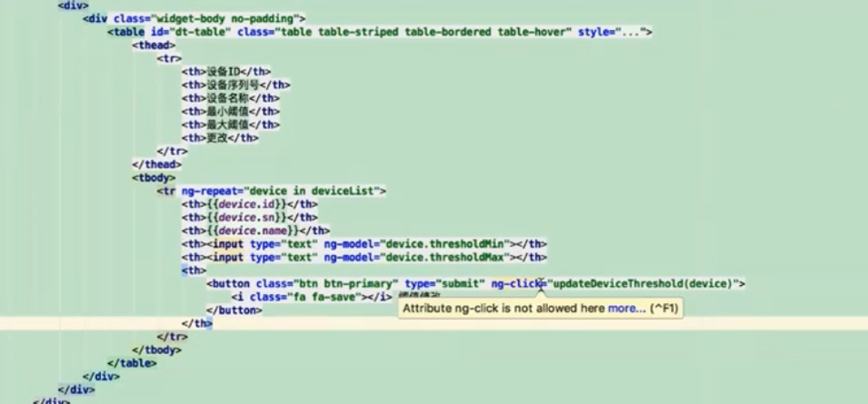Click the closing </table> tag

click(x=133, y=364)
